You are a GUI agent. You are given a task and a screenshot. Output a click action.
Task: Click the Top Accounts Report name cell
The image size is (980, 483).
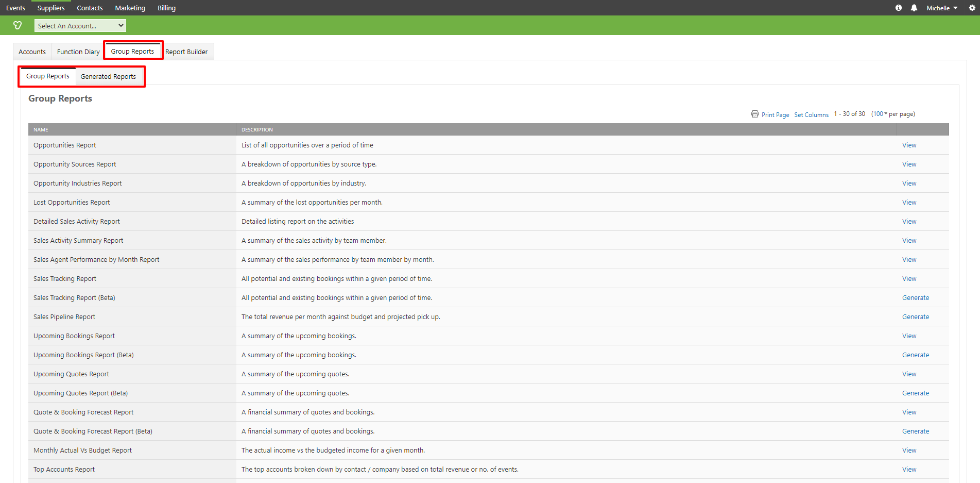[132, 470]
